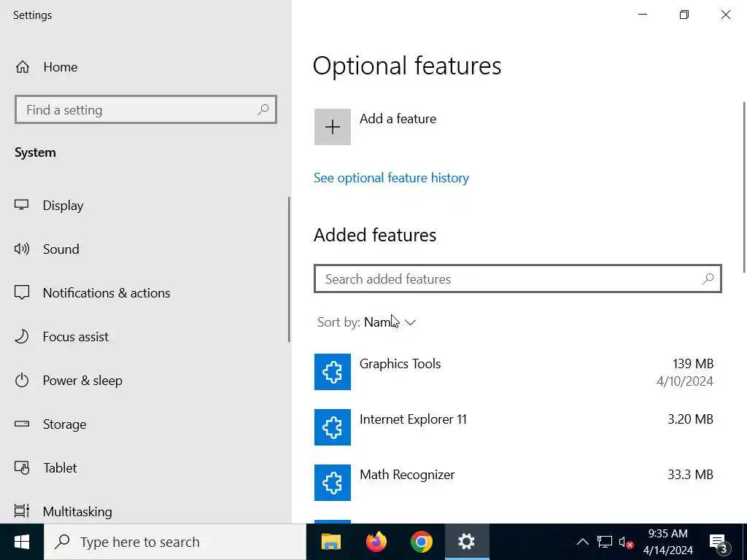The image size is (747, 560).
Task: Click the Storage drive icon
Action: pyautogui.click(x=22, y=424)
